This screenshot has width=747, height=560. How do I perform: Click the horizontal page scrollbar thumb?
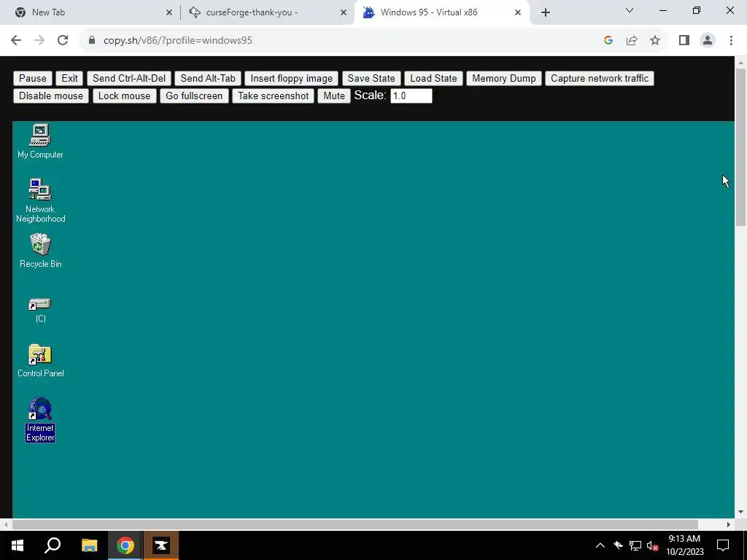pos(355,524)
